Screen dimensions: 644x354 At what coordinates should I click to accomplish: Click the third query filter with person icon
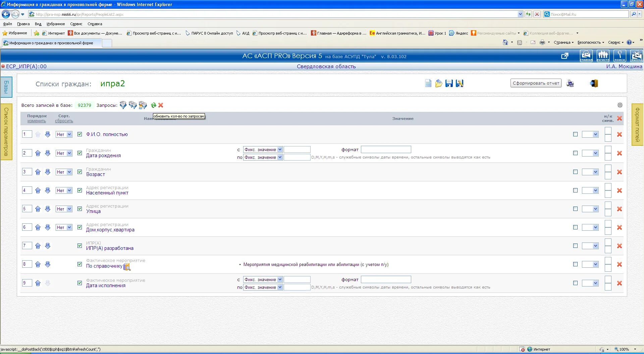point(143,105)
